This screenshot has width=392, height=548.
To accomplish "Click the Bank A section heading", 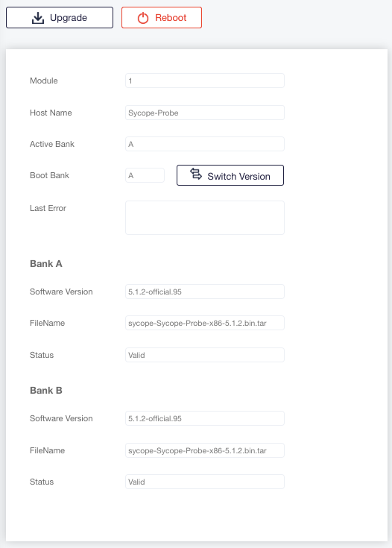I will [x=46, y=263].
